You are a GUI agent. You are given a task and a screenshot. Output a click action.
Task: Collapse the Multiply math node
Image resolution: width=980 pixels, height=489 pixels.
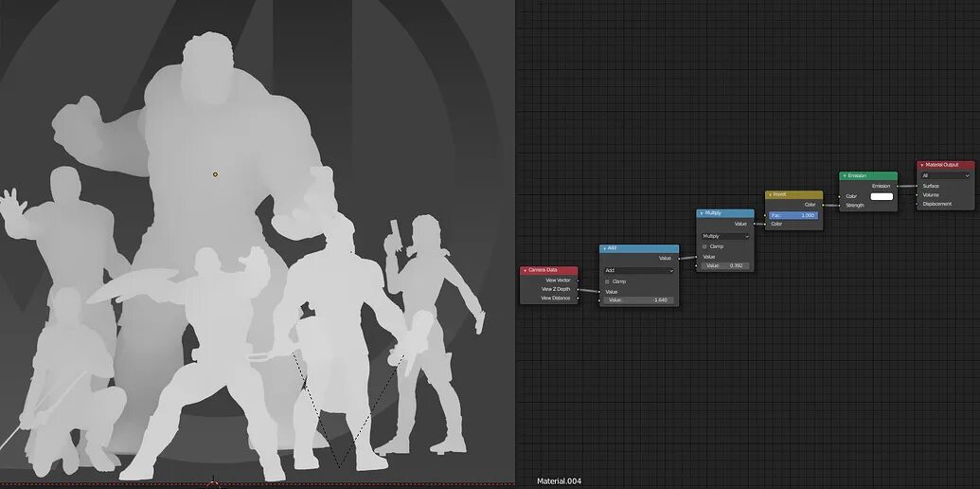click(x=702, y=213)
